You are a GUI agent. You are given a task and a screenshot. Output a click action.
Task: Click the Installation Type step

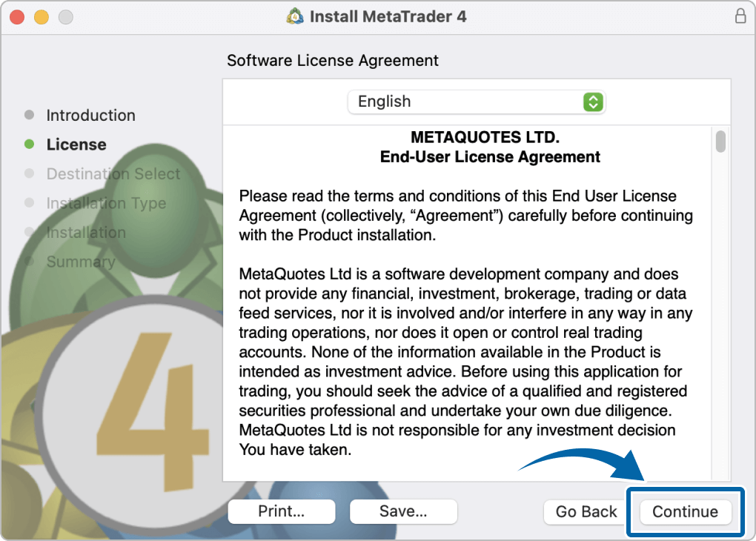click(x=106, y=204)
